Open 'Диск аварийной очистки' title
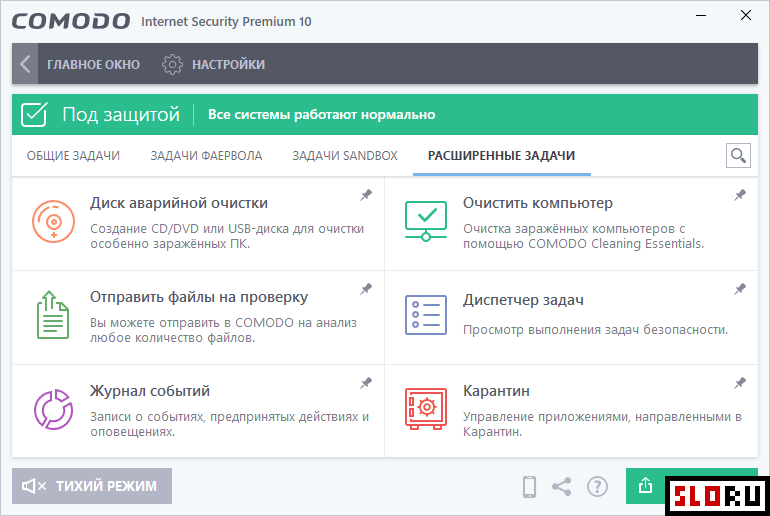This screenshot has height=516, width=770. (179, 203)
